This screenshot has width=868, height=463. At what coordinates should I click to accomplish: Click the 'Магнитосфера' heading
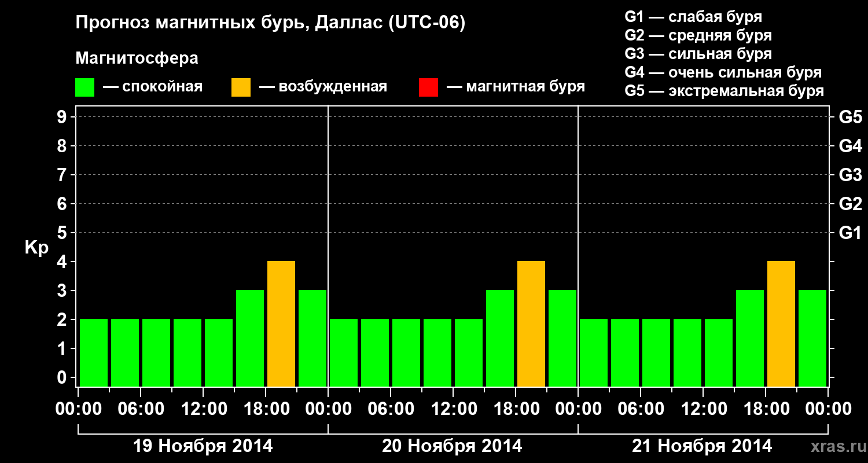137,58
